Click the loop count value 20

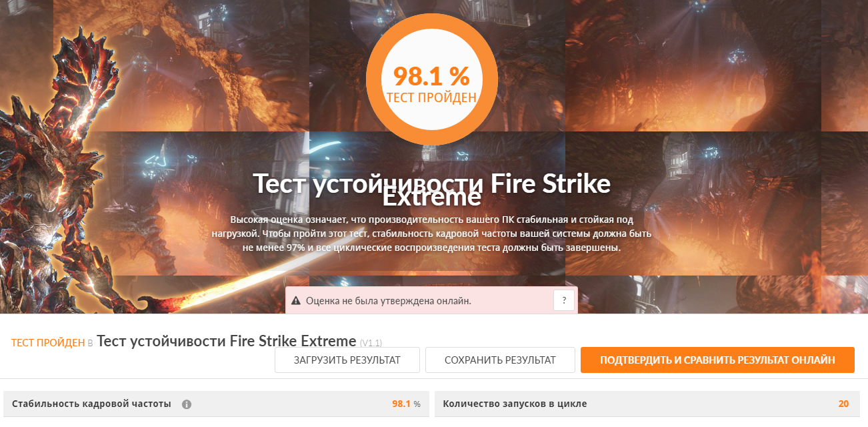click(843, 404)
